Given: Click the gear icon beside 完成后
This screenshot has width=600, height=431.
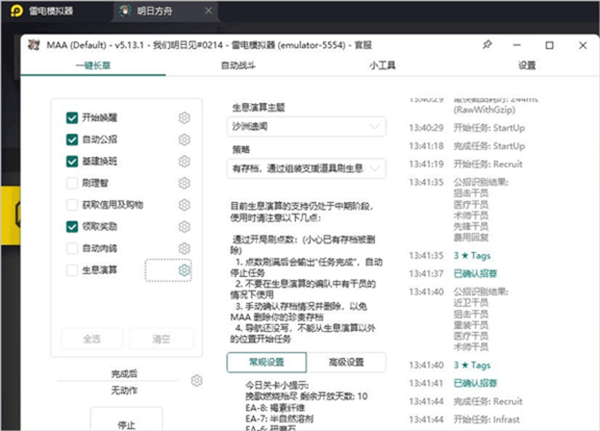Looking at the screenshot, I should [x=197, y=380].
